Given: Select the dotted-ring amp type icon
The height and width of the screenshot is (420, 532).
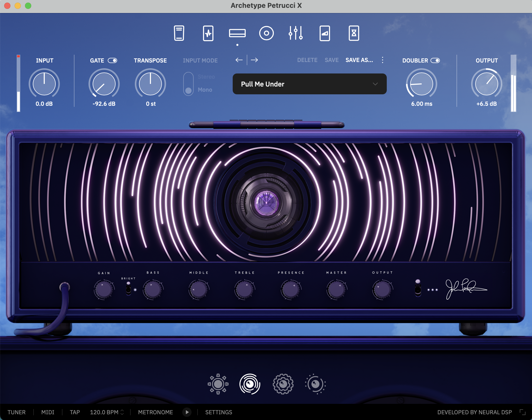Looking at the screenshot, I should [x=315, y=384].
